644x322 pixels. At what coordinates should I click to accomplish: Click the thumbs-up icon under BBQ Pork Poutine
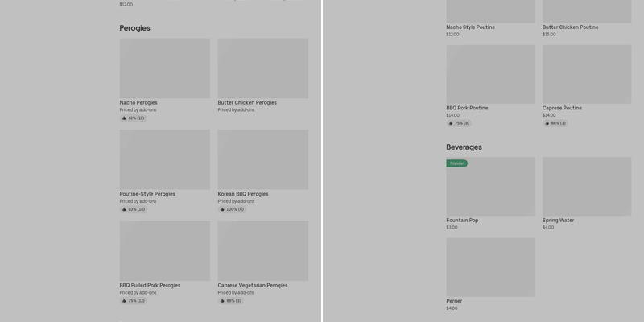pyautogui.click(x=452, y=123)
